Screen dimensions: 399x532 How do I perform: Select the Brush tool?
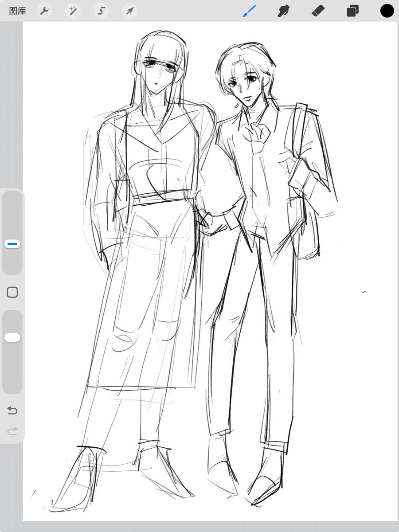[x=250, y=11]
